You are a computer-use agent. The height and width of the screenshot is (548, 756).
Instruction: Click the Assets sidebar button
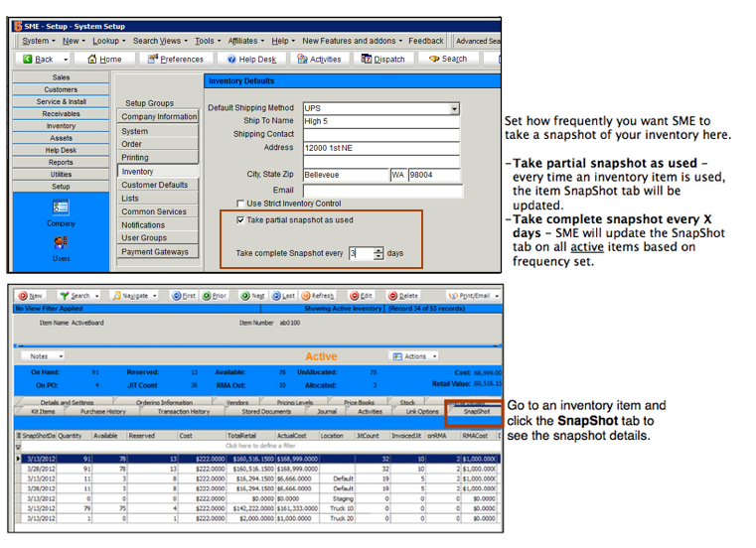tap(61, 138)
